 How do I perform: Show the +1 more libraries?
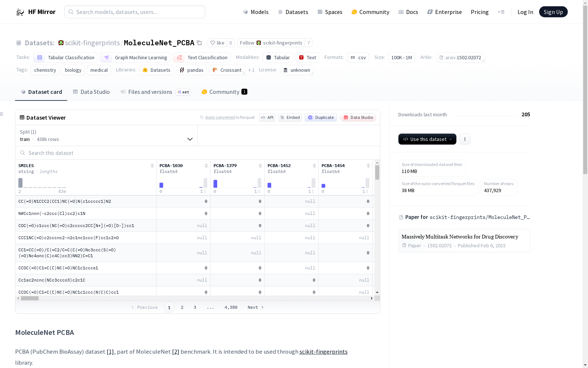point(251,70)
